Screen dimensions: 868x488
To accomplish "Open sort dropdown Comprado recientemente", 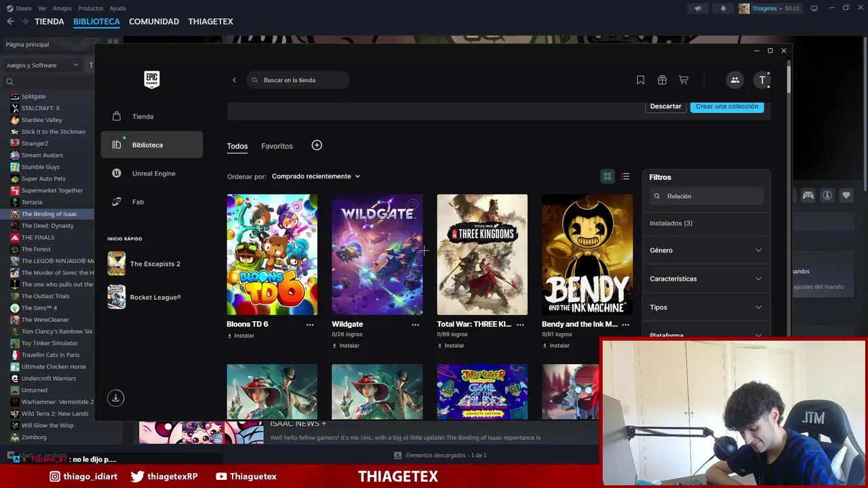I will (316, 176).
